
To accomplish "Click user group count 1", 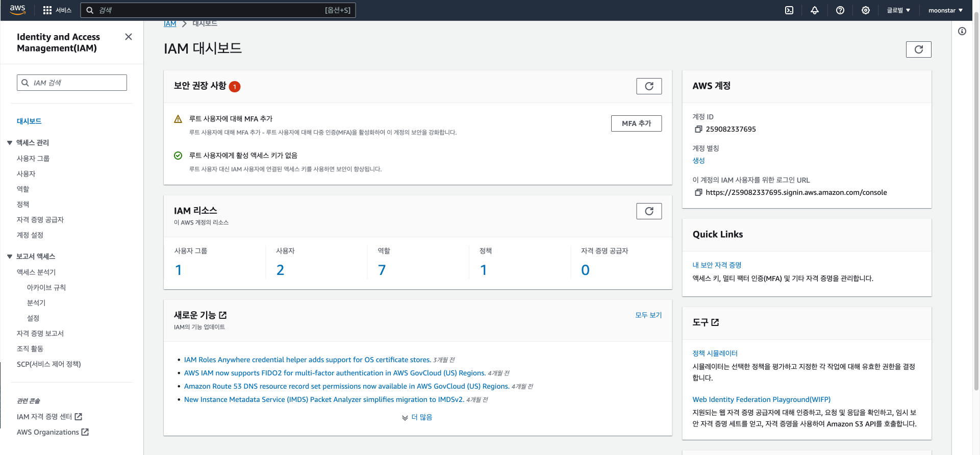I will click(179, 270).
